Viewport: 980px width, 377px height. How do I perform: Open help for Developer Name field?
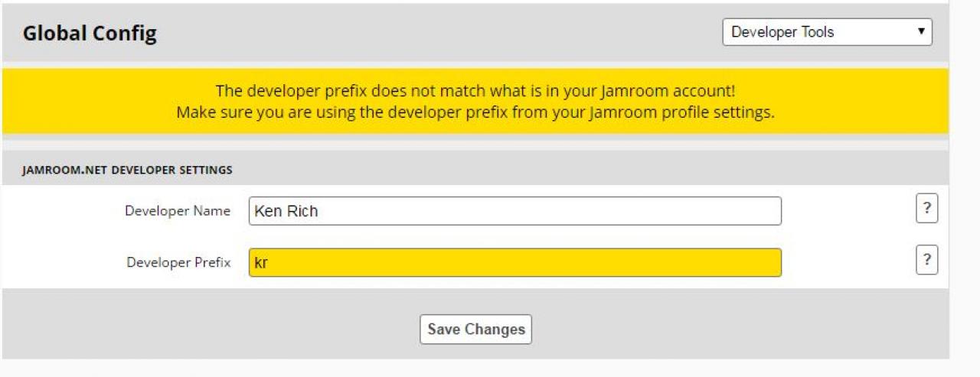click(x=926, y=209)
